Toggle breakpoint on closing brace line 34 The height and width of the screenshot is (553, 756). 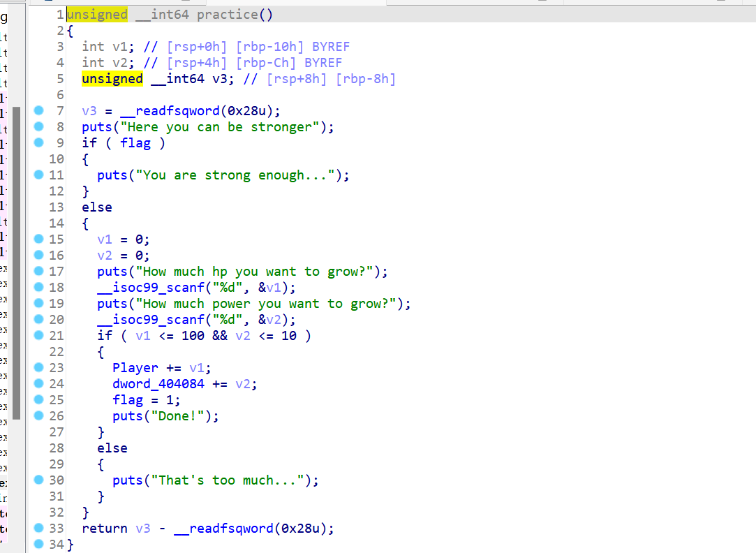(38, 544)
